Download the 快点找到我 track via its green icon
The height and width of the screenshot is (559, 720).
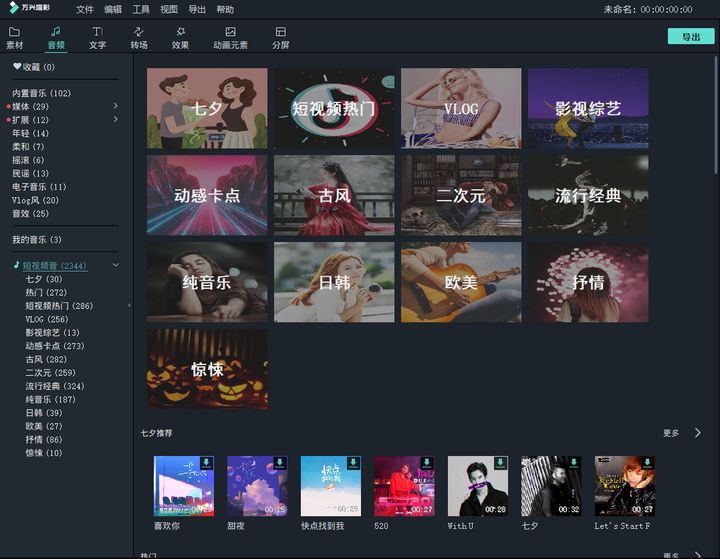click(353, 463)
